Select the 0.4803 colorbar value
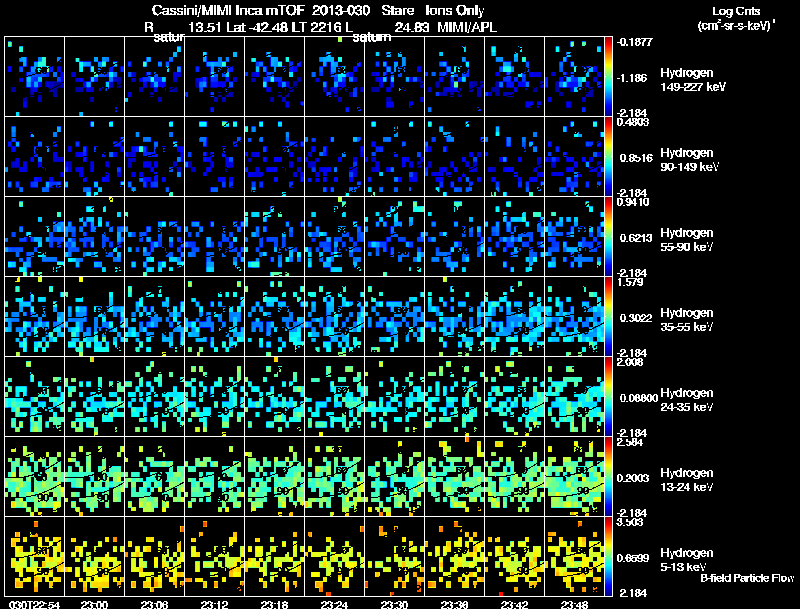Viewport: 800px width, 609px height. (x=633, y=122)
